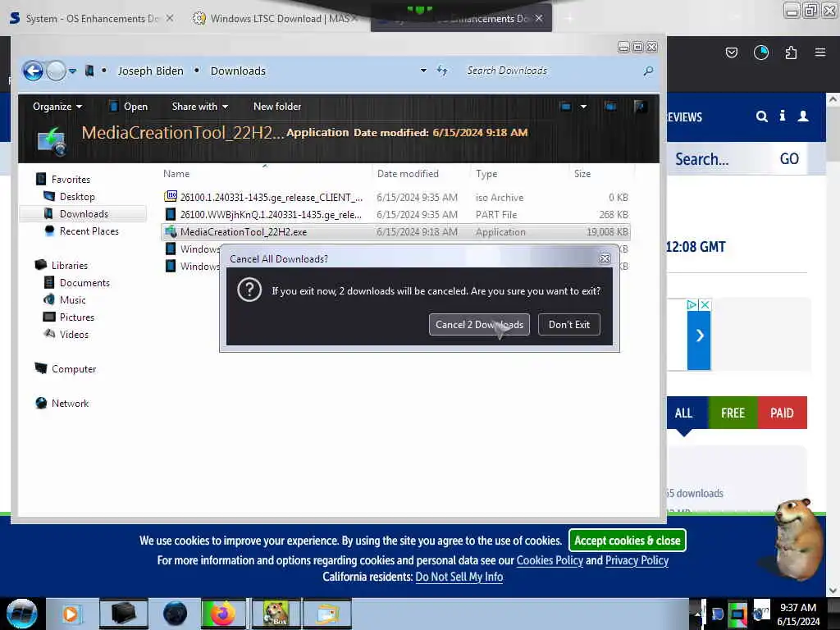The width and height of the screenshot is (840, 630).
Task: Click the Firefox downloads progress icon
Action: [x=760, y=52]
